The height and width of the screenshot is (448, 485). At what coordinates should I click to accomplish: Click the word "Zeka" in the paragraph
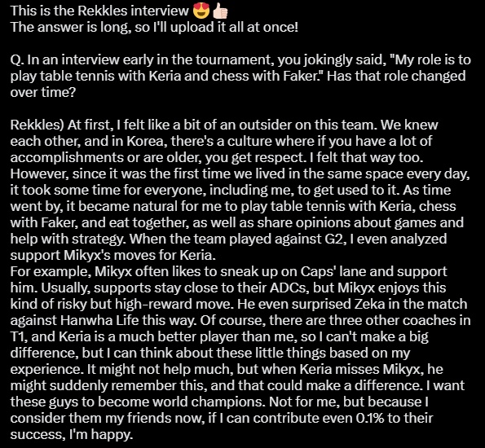pos(369,304)
